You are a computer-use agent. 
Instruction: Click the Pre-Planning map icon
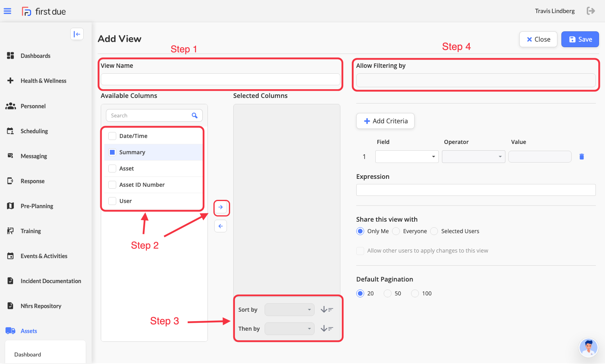[11, 206]
